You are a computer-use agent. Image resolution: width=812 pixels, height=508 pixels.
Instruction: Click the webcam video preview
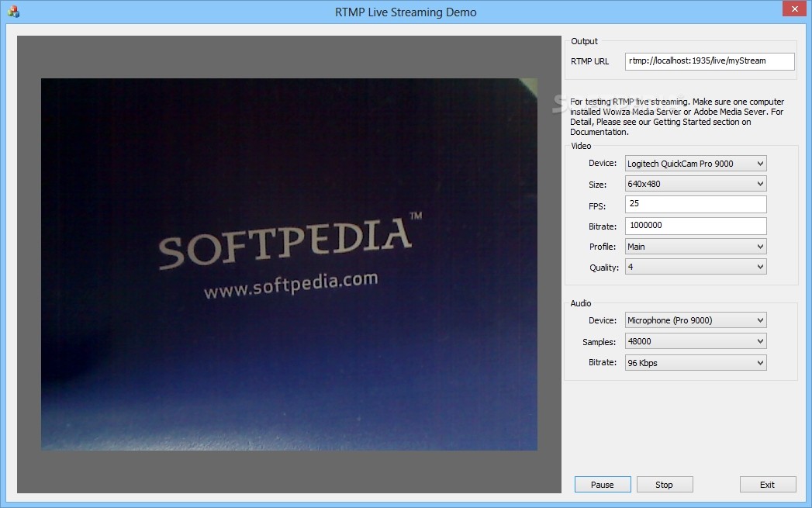(x=289, y=264)
